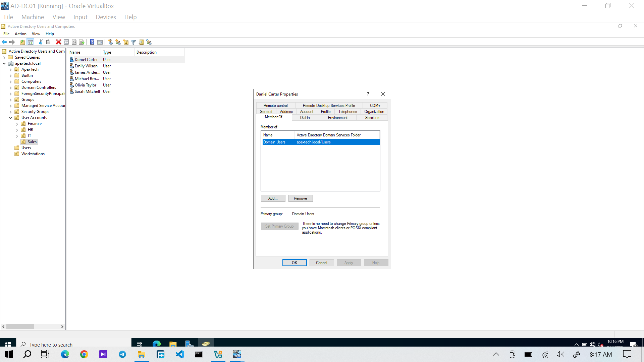Open Microsoft Edge from the host taskbar
The image size is (644, 362).
click(x=65, y=354)
